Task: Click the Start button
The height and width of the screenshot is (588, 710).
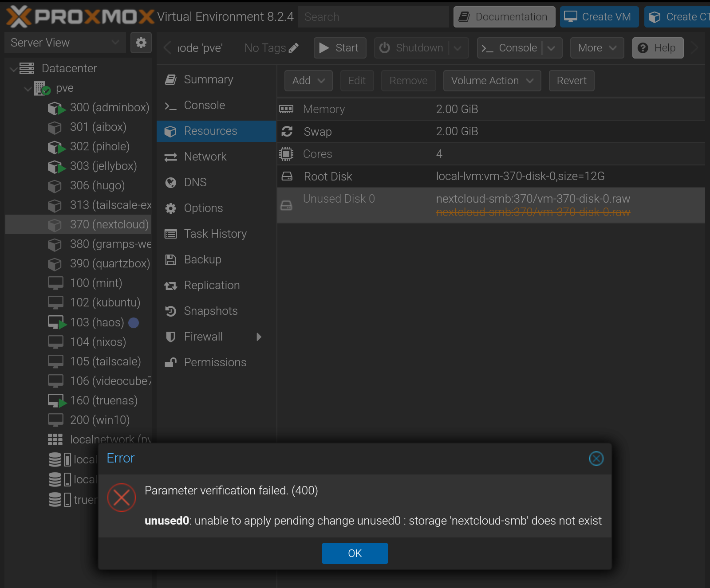Action: pyautogui.click(x=340, y=48)
